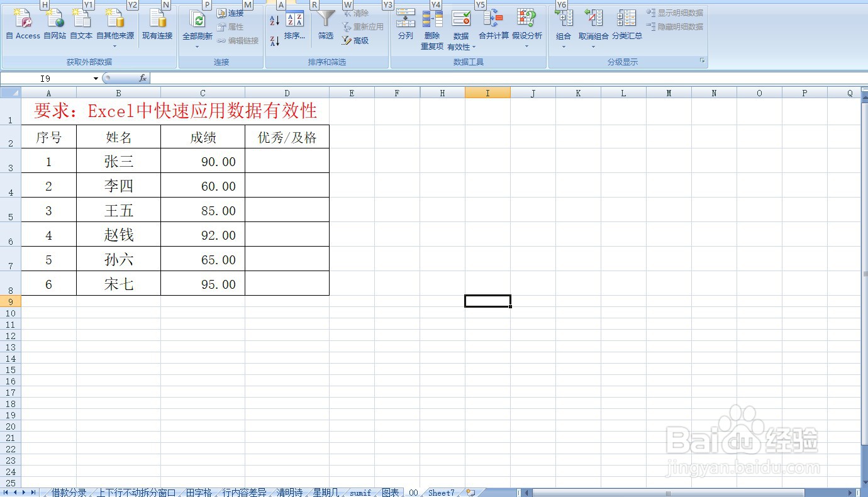The image size is (868, 497).
Task: Switch to sheet tab 上下行不动拆分窗口
Action: tap(136, 493)
